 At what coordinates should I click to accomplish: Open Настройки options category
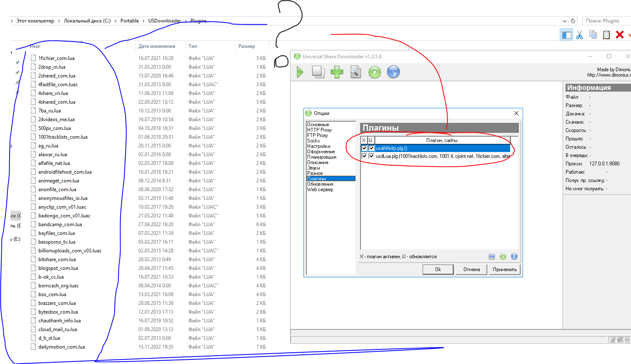coord(319,146)
